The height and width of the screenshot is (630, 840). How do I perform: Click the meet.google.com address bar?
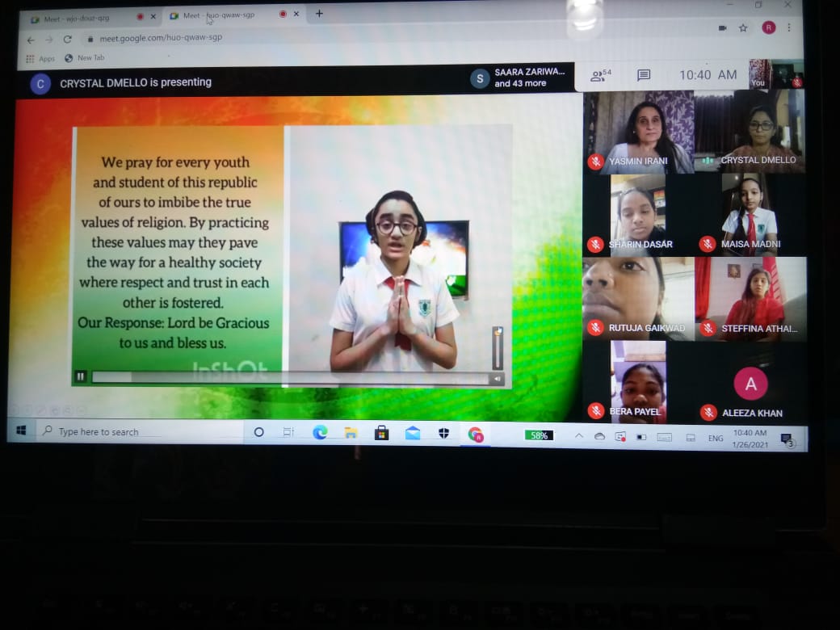[x=397, y=35]
